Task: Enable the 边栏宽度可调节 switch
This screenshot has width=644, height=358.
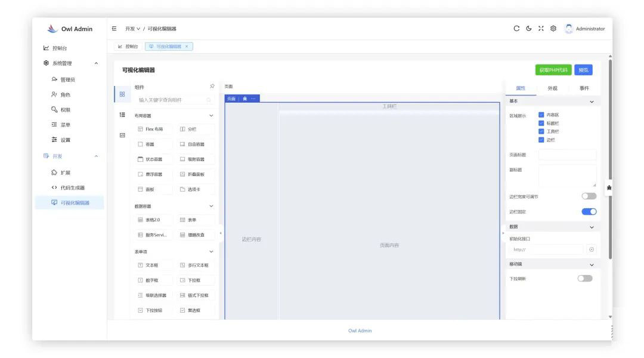Action: coord(589,196)
